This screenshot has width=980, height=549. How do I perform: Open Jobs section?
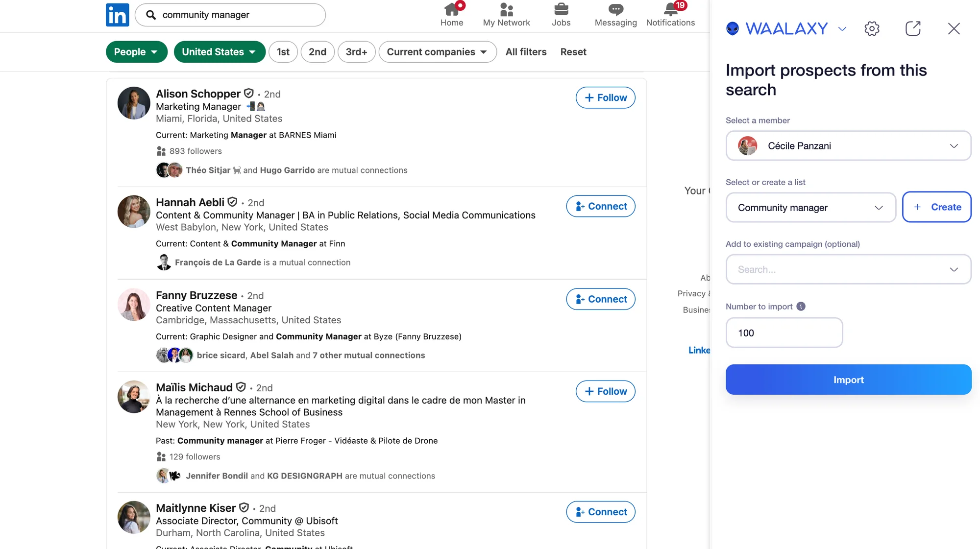click(x=561, y=15)
